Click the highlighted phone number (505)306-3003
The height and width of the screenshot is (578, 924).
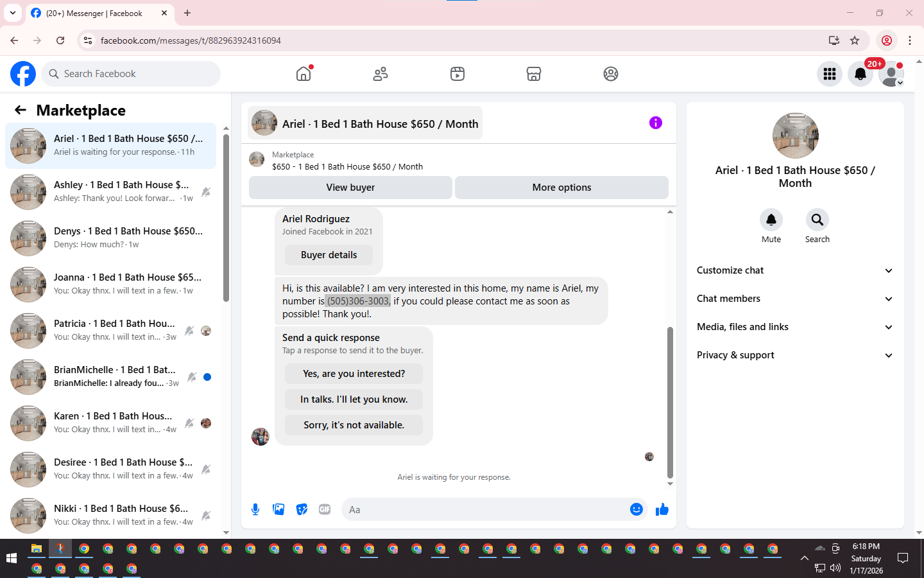[357, 301]
